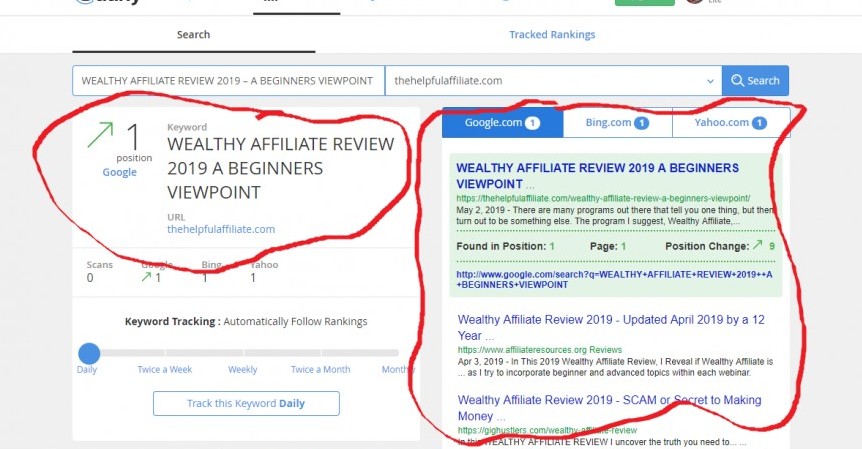Click the Yahoo scan value 1
The image size is (862, 449).
coord(253,278)
